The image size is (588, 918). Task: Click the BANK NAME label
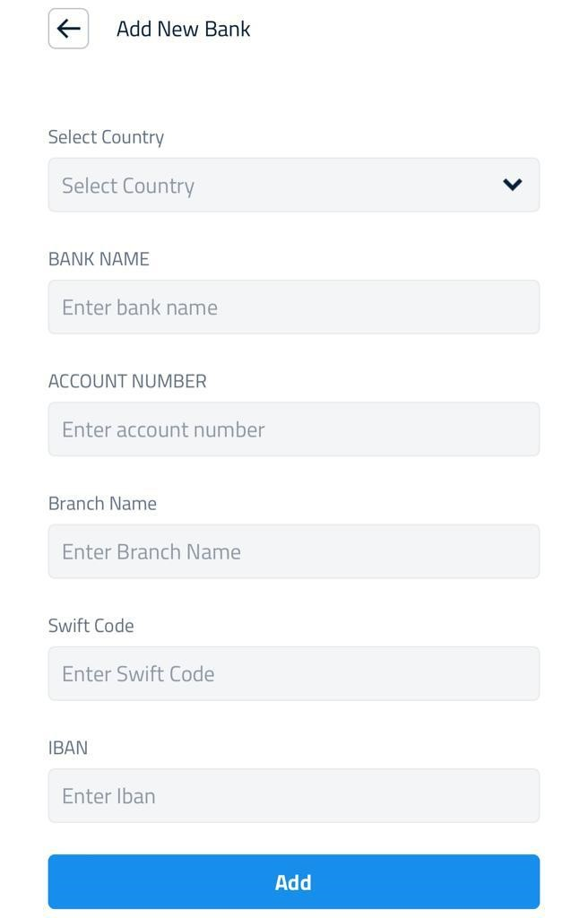[x=99, y=259]
